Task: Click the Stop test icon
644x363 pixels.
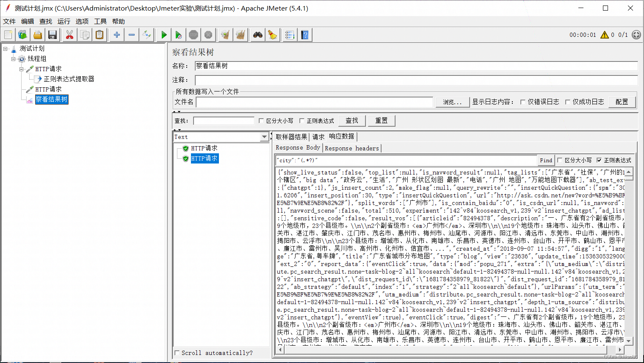Action: click(x=193, y=35)
